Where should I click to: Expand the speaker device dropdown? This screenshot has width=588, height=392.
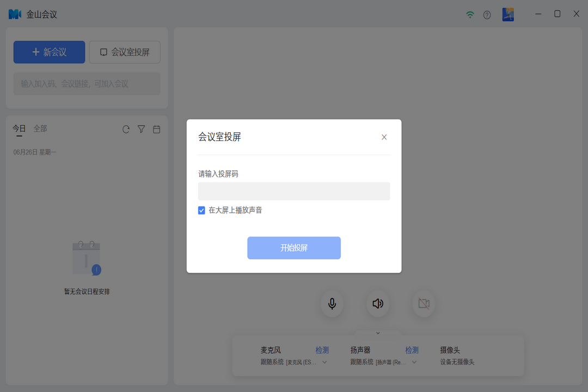point(414,362)
